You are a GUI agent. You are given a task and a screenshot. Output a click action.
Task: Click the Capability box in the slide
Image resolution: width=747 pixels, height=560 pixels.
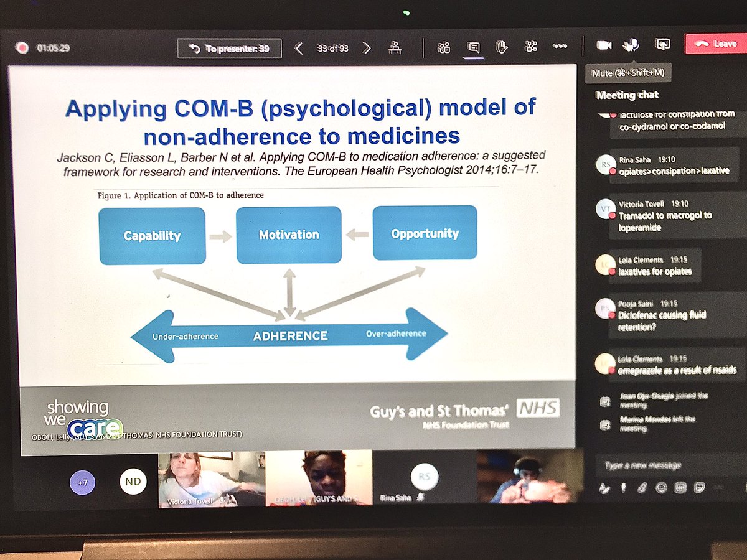point(152,236)
